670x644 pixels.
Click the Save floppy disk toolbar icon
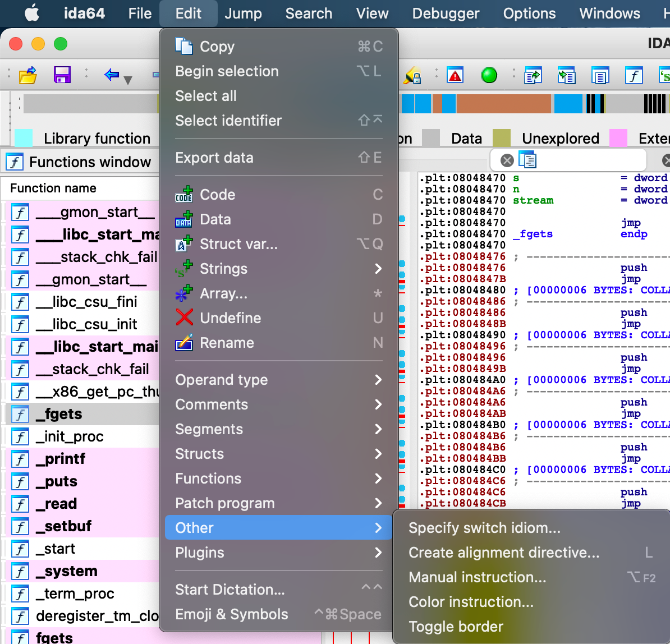[62, 75]
